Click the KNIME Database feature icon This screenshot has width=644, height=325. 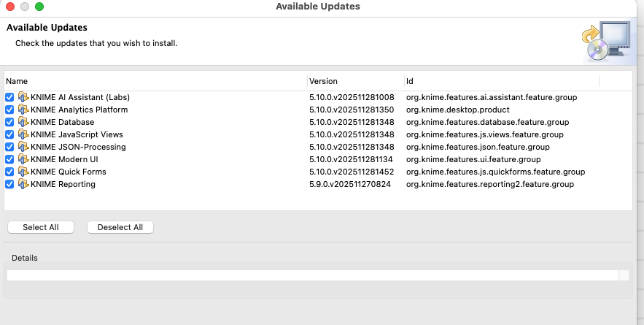click(x=23, y=122)
